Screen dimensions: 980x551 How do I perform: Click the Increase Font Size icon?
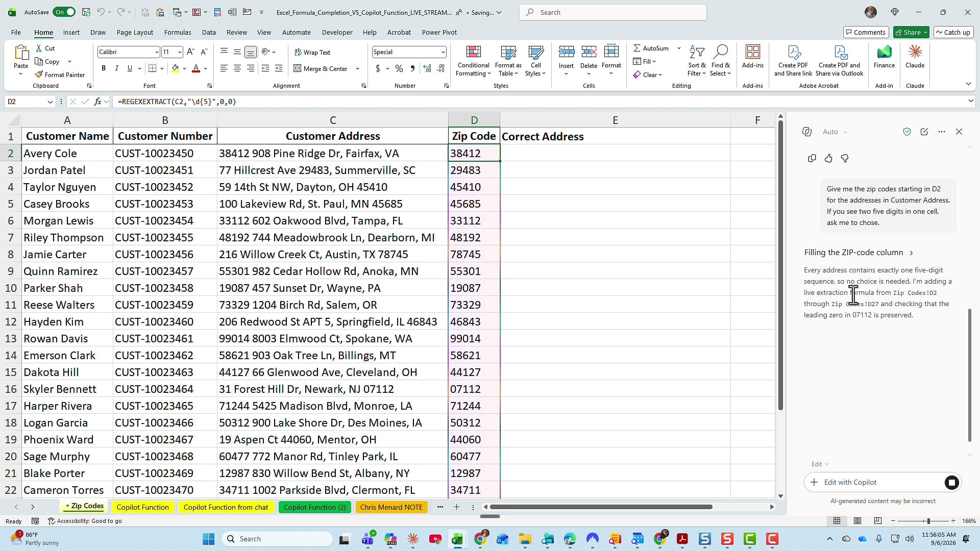190,52
